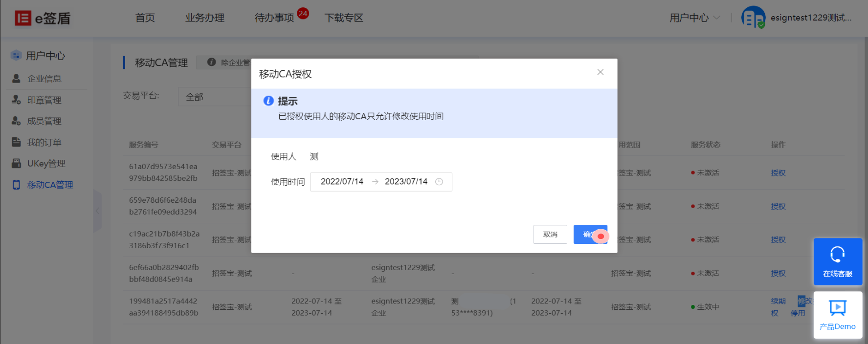The image size is (868, 344).
Task: Click the red 24 notification badge
Action: [303, 13]
